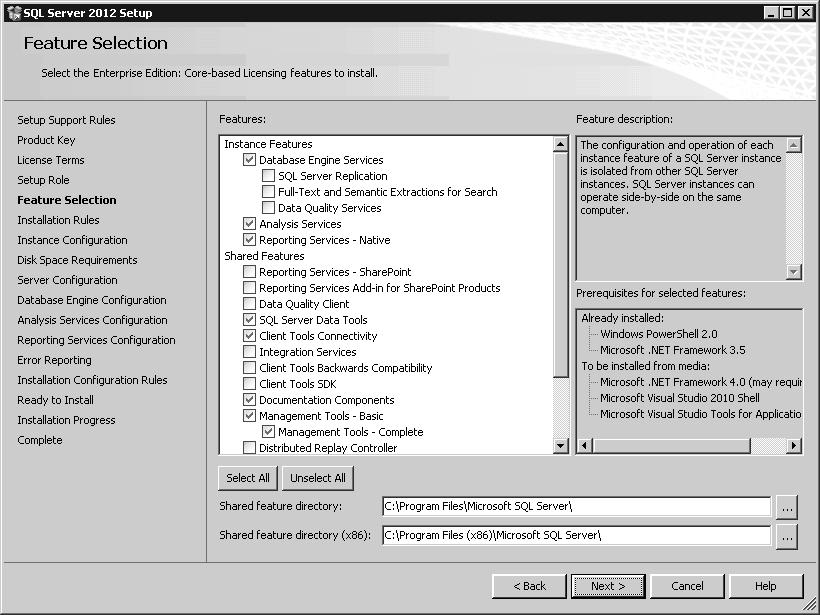The width and height of the screenshot is (820, 615).
Task: Enable Full-Text and Semantic Extractions for Search
Action: click(x=268, y=192)
